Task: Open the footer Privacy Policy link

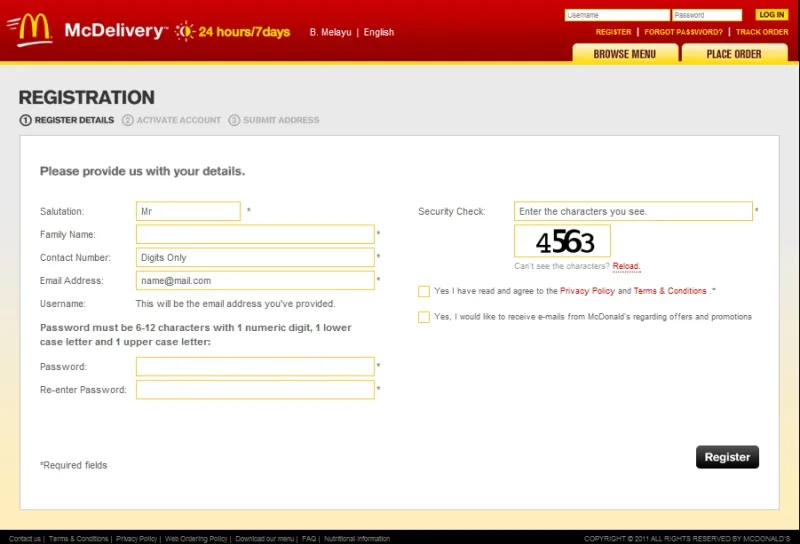Action: [136, 538]
